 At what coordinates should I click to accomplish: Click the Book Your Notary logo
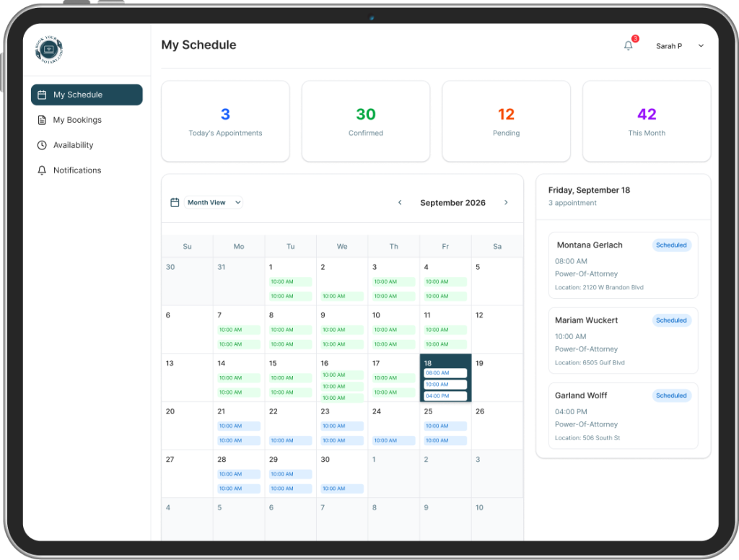pos(48,50)
